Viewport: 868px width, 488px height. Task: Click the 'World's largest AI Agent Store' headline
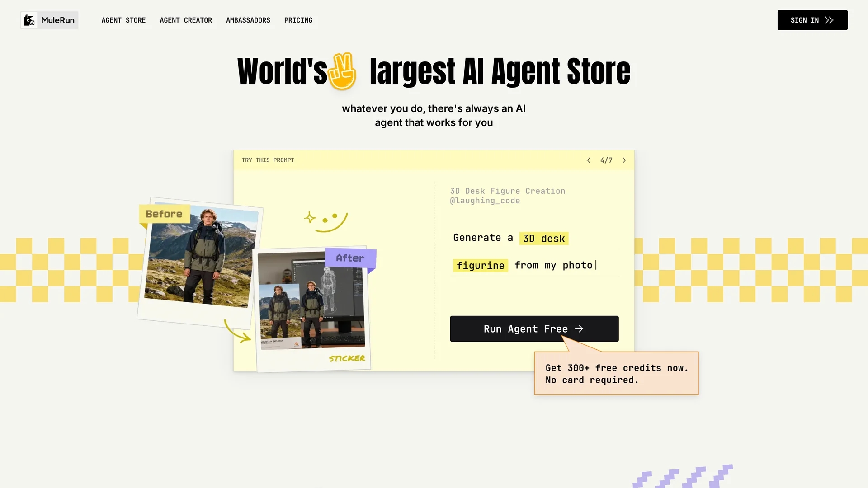434,71
